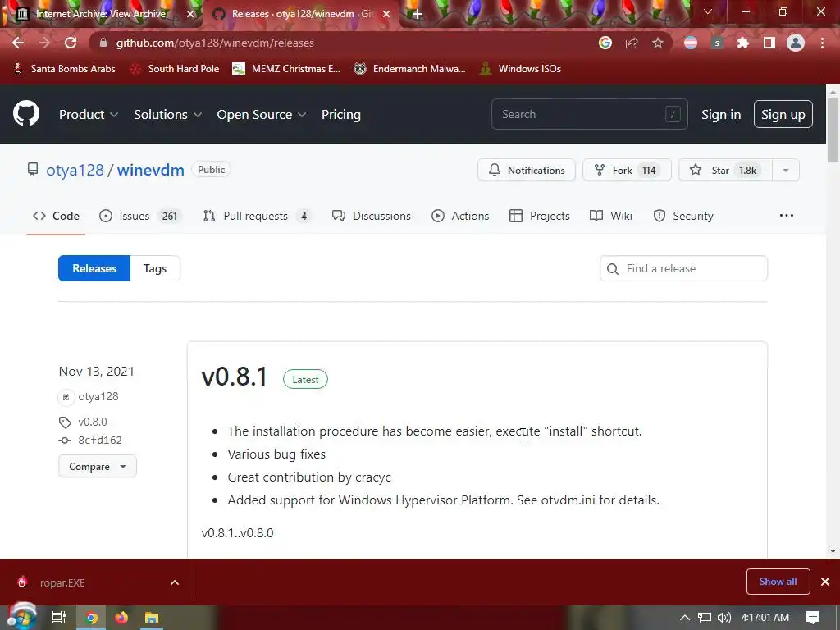Switch to the Tags view
Viewport: 840px width, 630px height.
point(155,268)
